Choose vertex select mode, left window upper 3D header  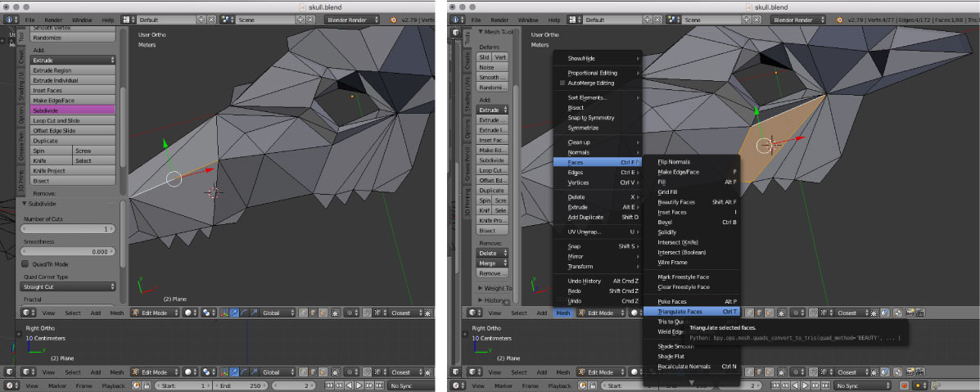point(303,313)
